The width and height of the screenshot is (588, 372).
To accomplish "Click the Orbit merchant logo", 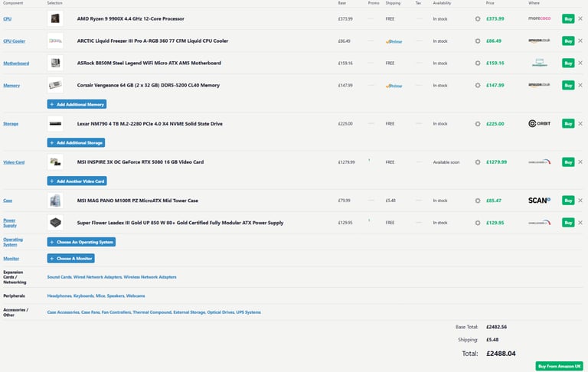I will pyautogui.click(x=539, y=123).
